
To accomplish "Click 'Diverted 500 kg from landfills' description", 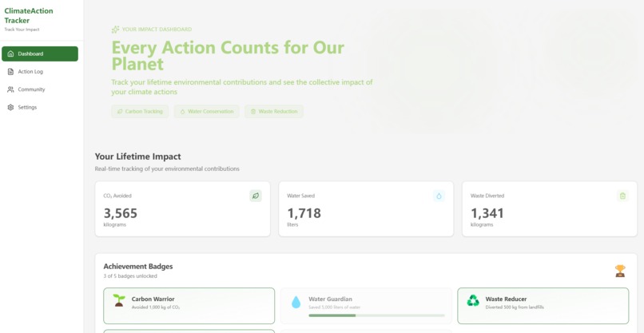I will tap(515, 307).
